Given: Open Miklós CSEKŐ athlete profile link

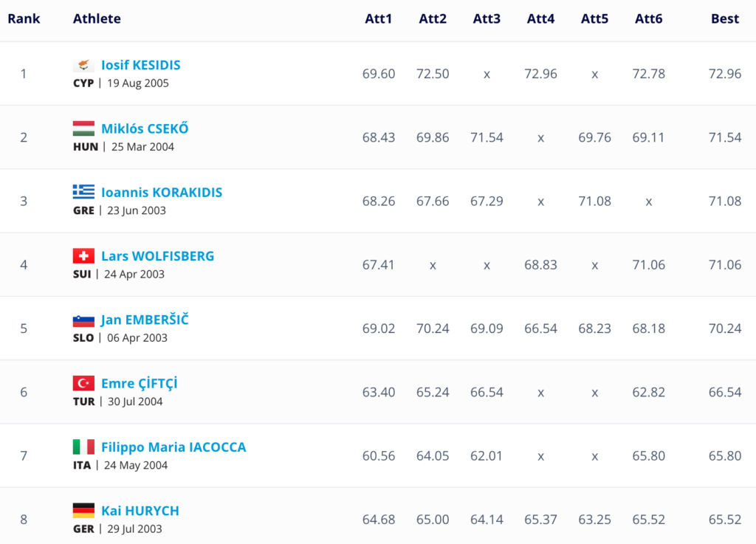Looking at the screenshot, I should tap(145, 128).
